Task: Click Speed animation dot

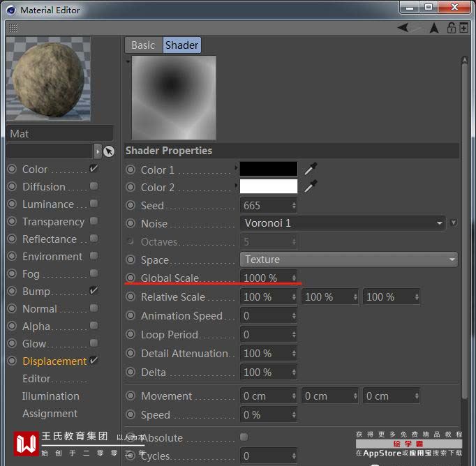Action: click(x=131, y=414)
